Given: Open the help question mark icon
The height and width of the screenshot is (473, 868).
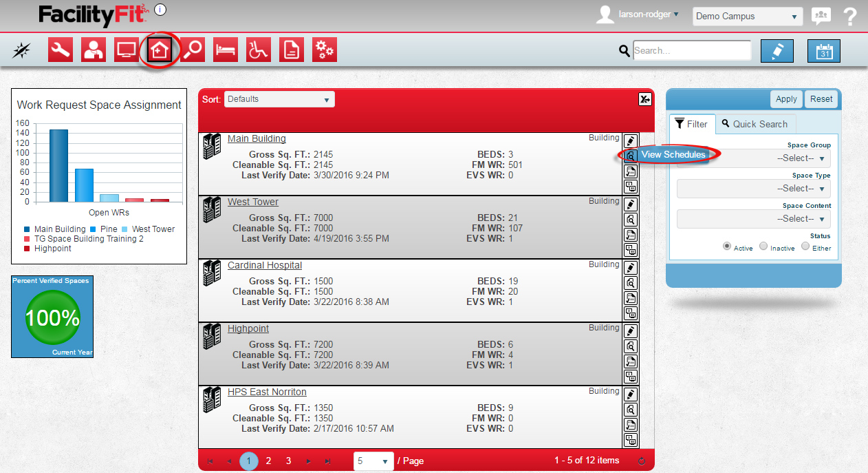Looking at the screenshot, I should (850, 17).
